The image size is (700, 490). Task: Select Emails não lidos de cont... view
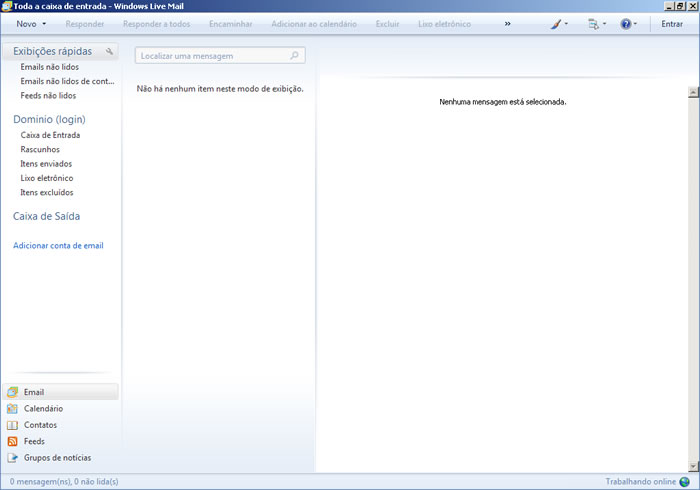(67, 81)
